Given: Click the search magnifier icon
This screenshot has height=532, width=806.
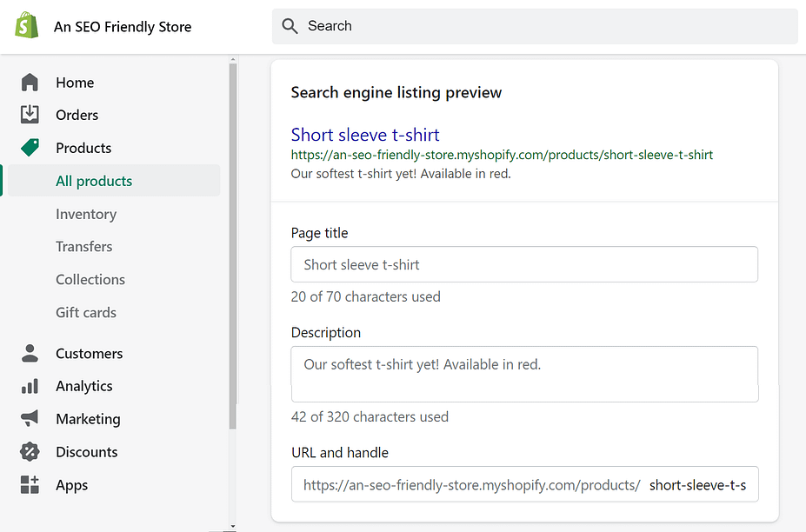Looking at the screenshot, I should (x=290, y=26).
